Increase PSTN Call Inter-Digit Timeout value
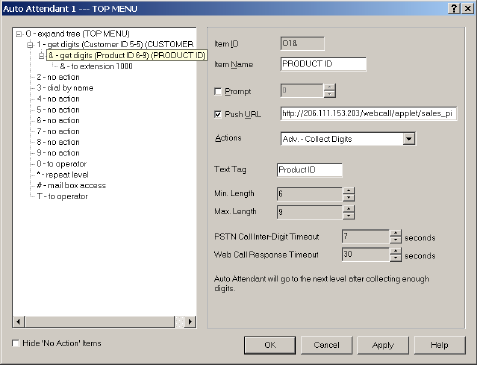Screen dimensions: 477x365 pyautogui.click(x=395, y=233)
